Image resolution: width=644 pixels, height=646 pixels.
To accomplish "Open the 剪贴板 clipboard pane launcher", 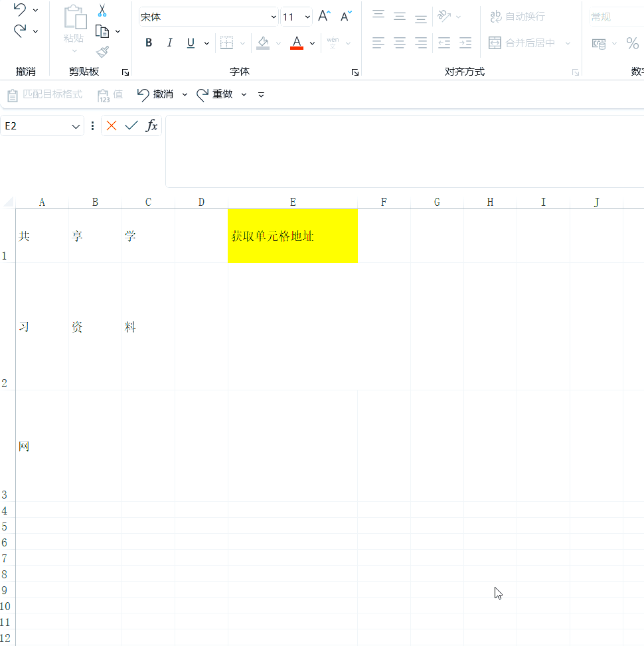I will pos(125,72).
